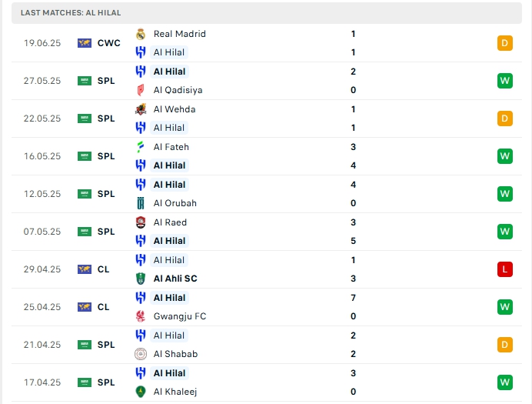Click the red L loss badge

[505, 269]
